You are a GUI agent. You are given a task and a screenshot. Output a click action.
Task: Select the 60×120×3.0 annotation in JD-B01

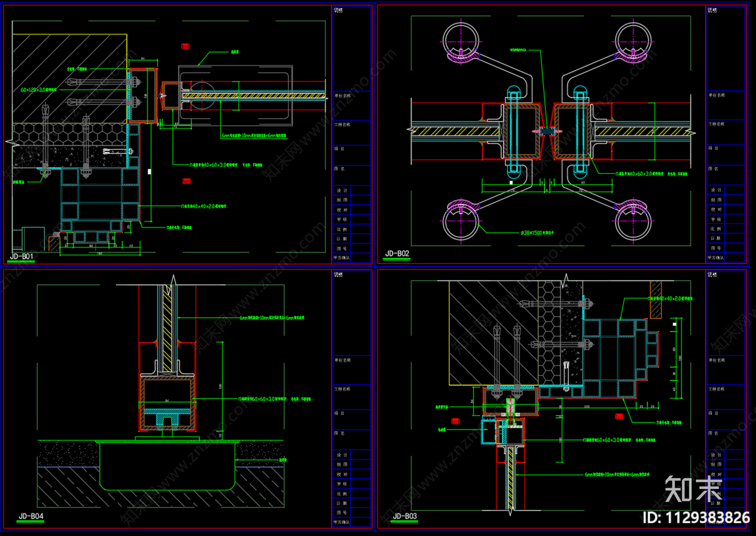point(39,90)
